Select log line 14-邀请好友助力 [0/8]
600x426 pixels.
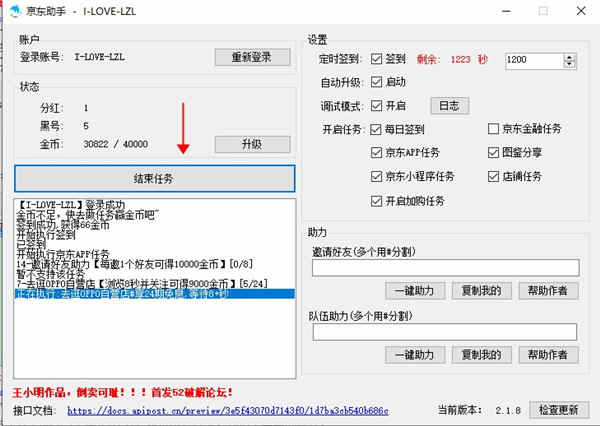click(134, 264)
